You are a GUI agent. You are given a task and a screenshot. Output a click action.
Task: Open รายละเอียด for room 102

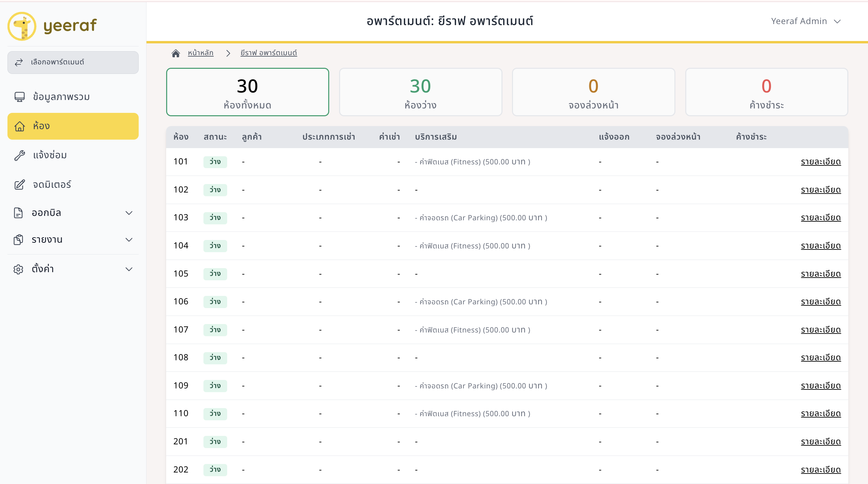(821, 190)
